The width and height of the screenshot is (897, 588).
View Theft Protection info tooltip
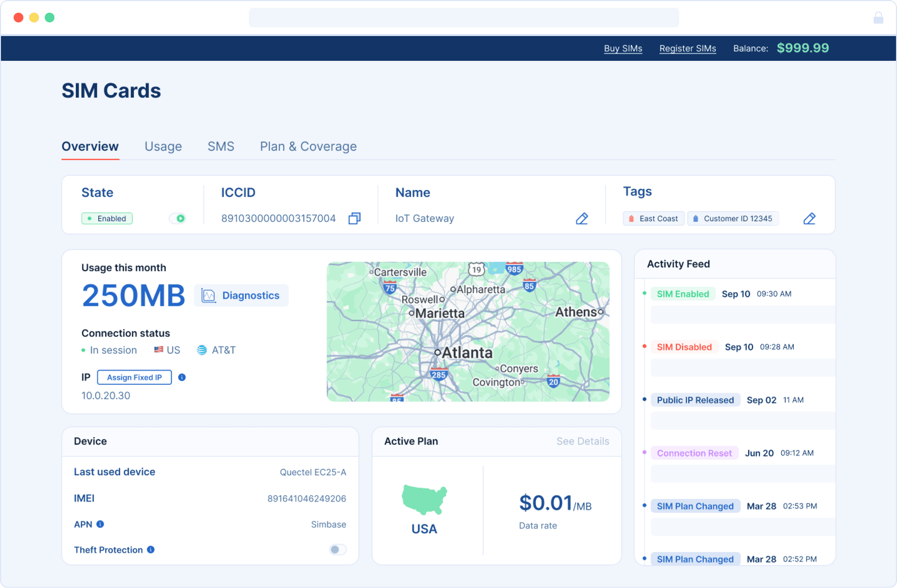pos(150,550)
